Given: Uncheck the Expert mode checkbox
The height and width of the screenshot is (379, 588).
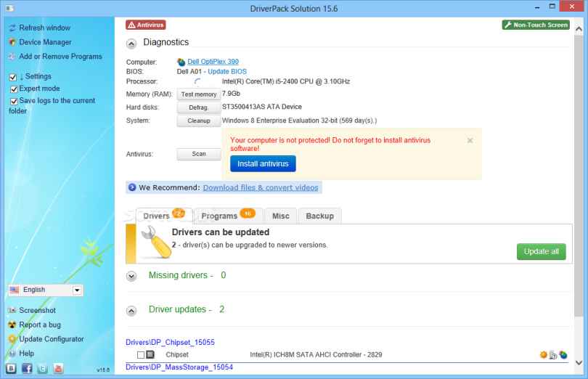Looking at the screenshot, I should tap(13, 89).
